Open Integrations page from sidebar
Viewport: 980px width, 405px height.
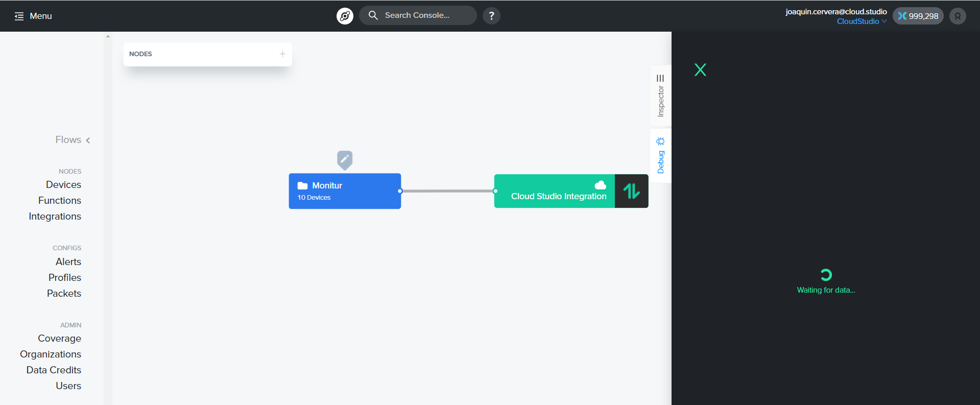(x=55, y=217)
